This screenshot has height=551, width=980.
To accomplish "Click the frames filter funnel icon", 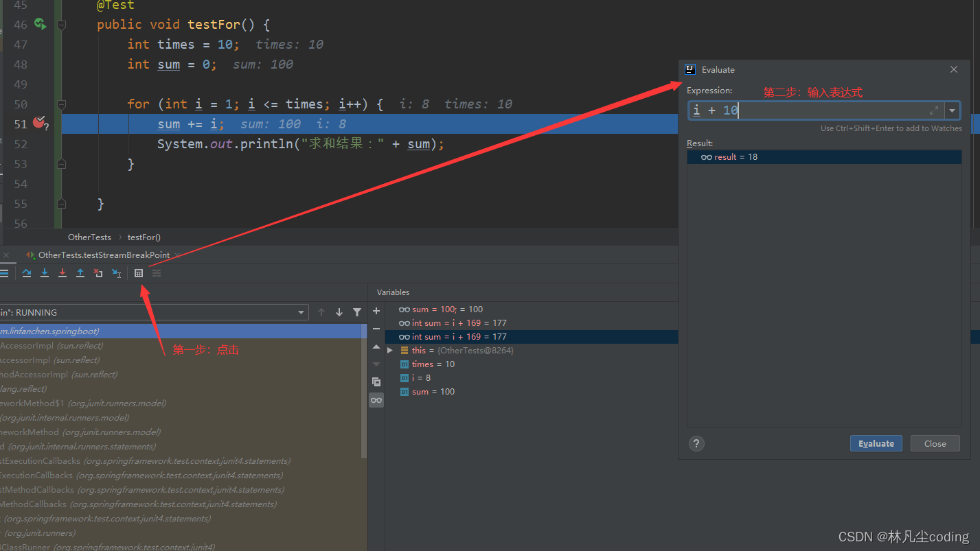I will 357,312.
